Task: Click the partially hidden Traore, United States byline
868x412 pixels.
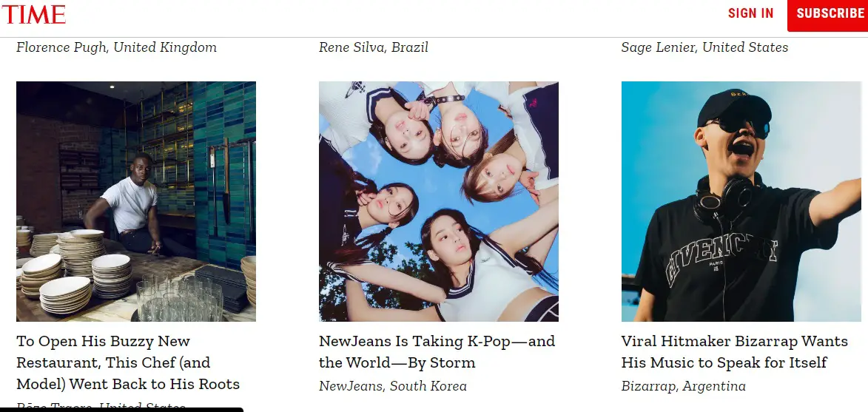Action: (x=101, y=406)
